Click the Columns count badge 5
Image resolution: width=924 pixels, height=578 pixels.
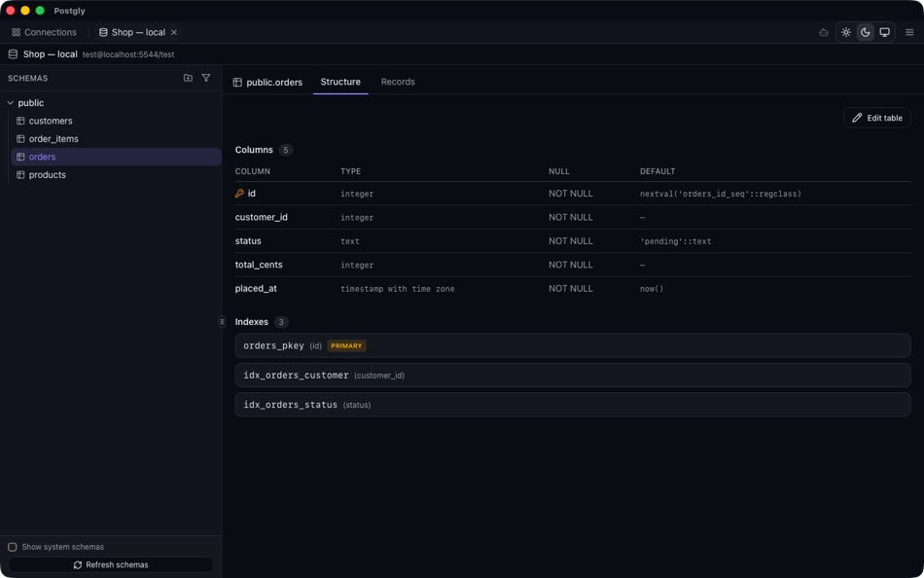point(286,150)
